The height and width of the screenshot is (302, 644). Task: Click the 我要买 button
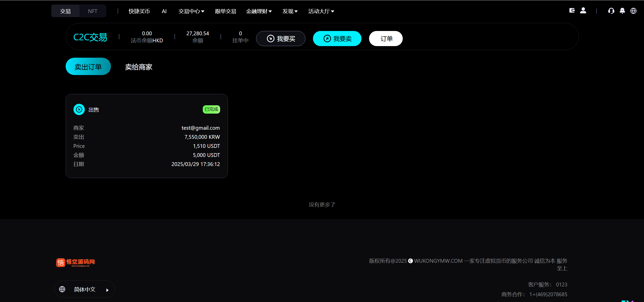[280, 39]
